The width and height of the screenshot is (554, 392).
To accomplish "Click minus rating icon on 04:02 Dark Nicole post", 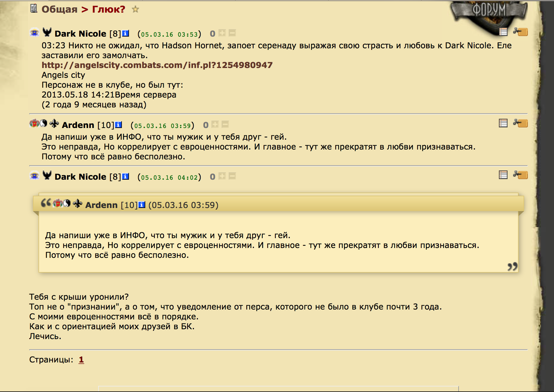I will coord(232,176).
